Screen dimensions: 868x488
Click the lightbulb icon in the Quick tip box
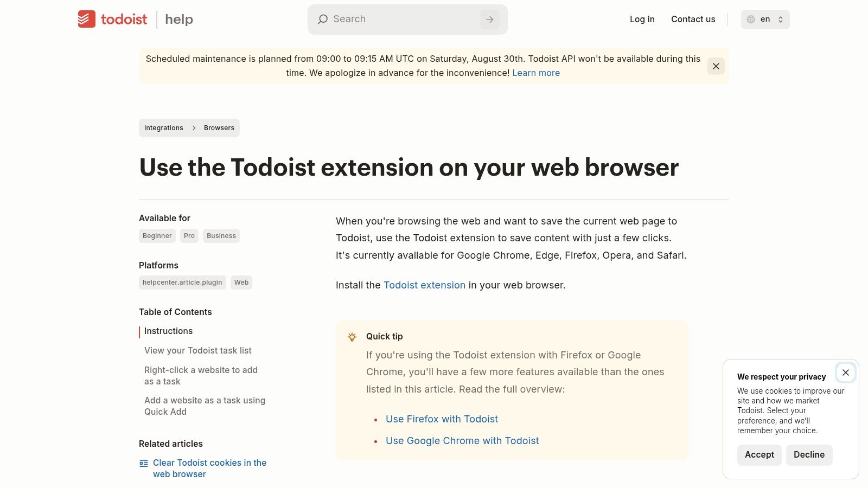pyautogui.click(x=352, y=337)
